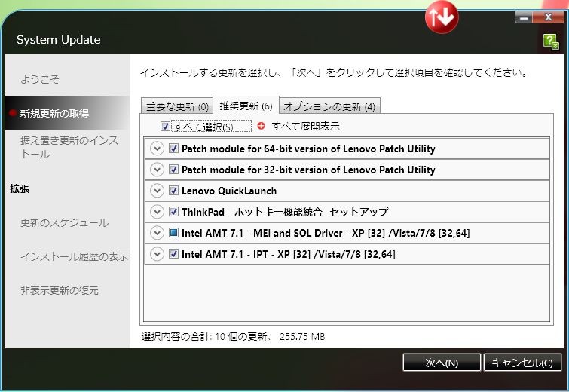Open インストール履歴の表示 in the sidebar

pyautogui.click(x=74, y=256)
